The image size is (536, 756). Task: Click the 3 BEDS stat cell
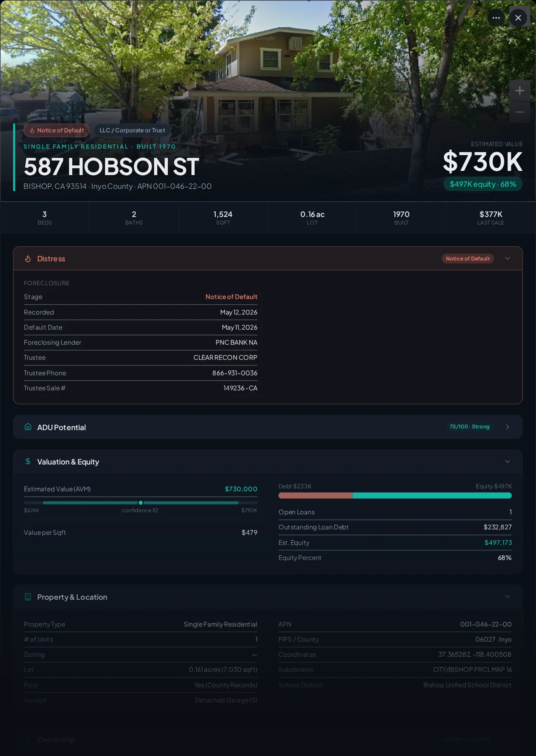(45, 217)
